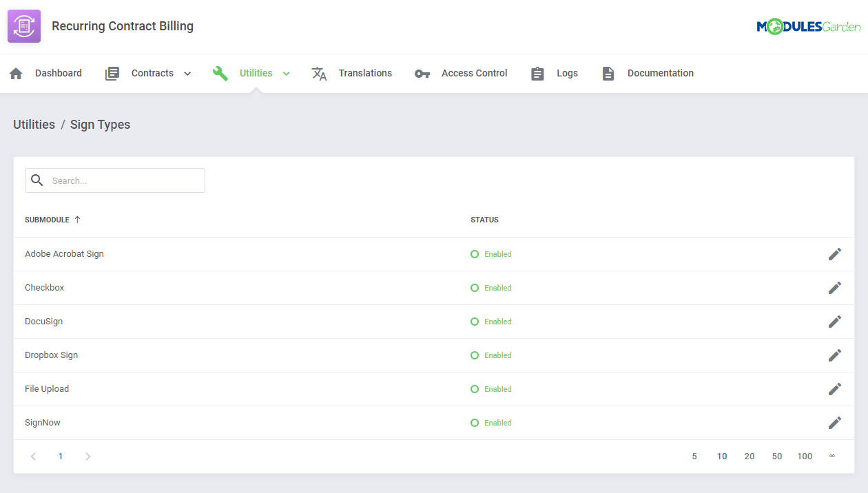Select the wrench icon for Utilities

[220, 72]
